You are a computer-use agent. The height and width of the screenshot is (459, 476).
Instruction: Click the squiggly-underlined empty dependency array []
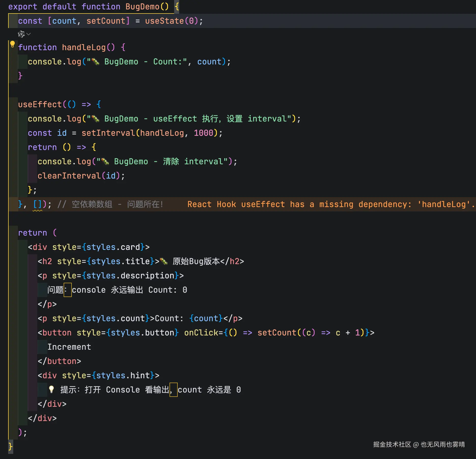[x=37, y=204]
